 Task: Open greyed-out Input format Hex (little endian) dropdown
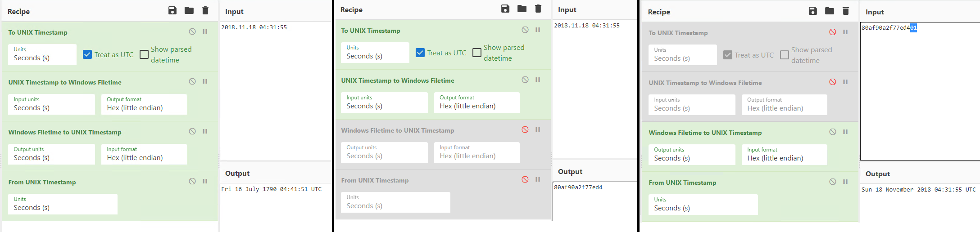[477, 152]
